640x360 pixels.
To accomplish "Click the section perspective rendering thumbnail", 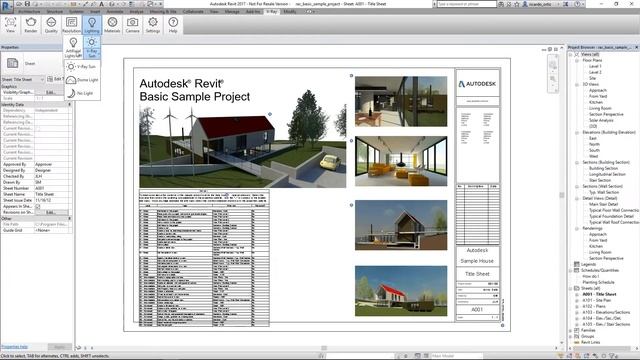I will [401, 225].
